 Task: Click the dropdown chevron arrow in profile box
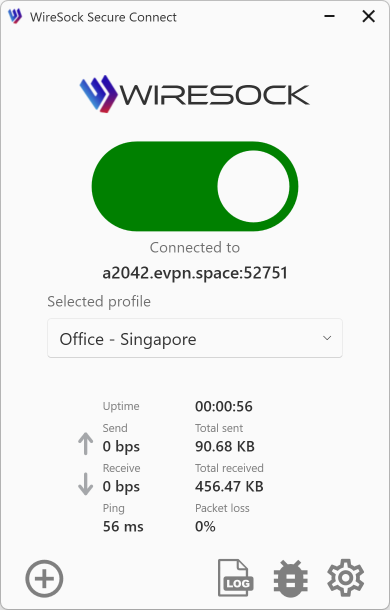pyautogui.click(x=327, y=338)
